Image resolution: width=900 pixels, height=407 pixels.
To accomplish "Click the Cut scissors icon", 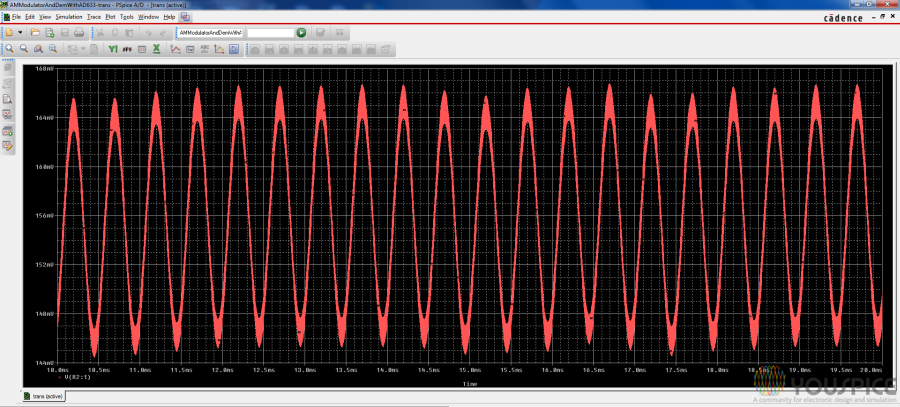I will pyautogui.click(x=99, y=33).
